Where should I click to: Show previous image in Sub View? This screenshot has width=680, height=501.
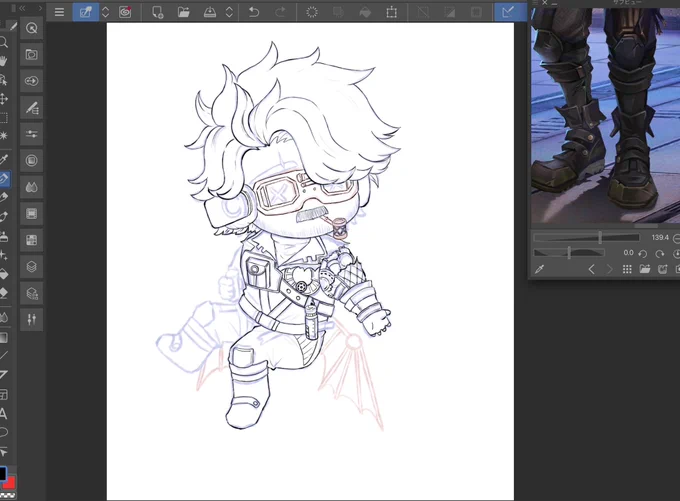(x=591, y=269)
